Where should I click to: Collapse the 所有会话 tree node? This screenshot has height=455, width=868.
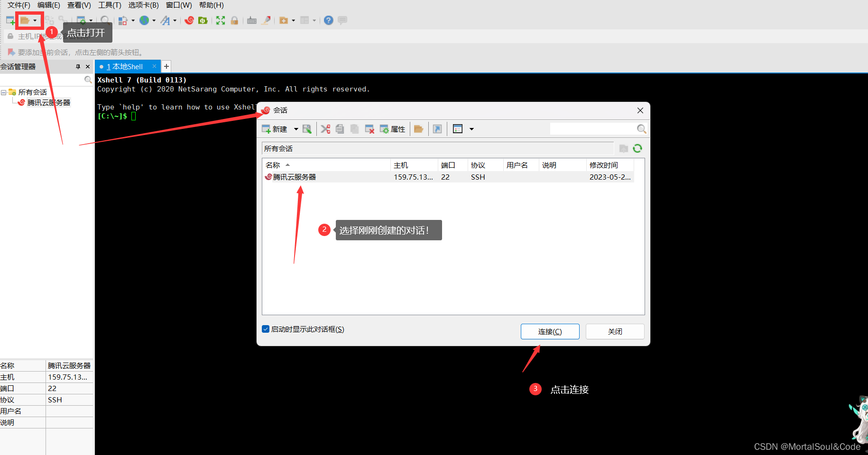(x=4, y=92)
